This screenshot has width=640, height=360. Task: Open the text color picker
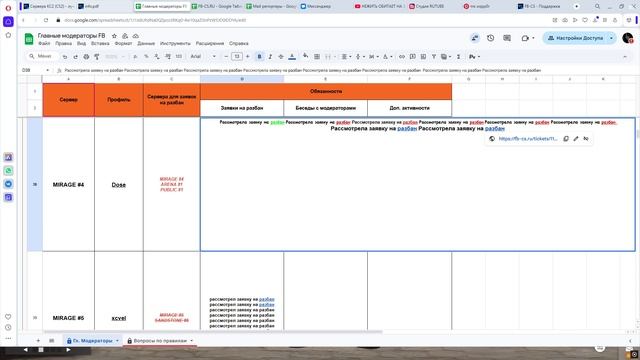[292, 57]
